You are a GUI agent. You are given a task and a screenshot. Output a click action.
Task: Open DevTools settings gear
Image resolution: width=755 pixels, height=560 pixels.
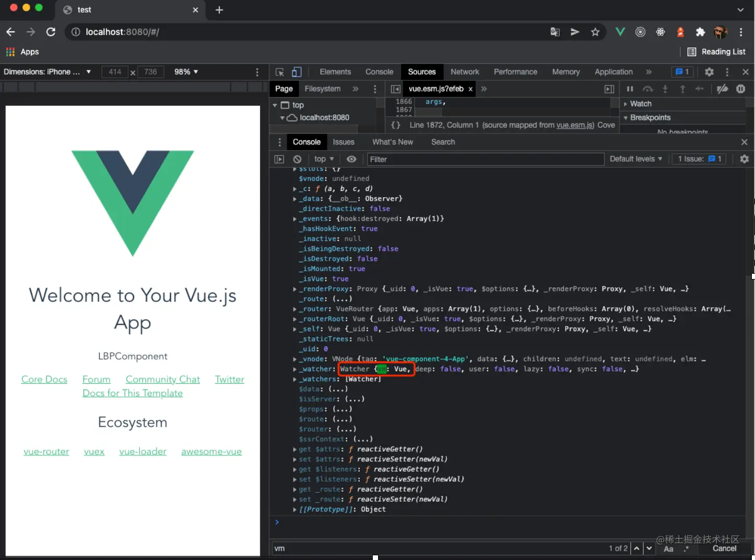(709, 72)
